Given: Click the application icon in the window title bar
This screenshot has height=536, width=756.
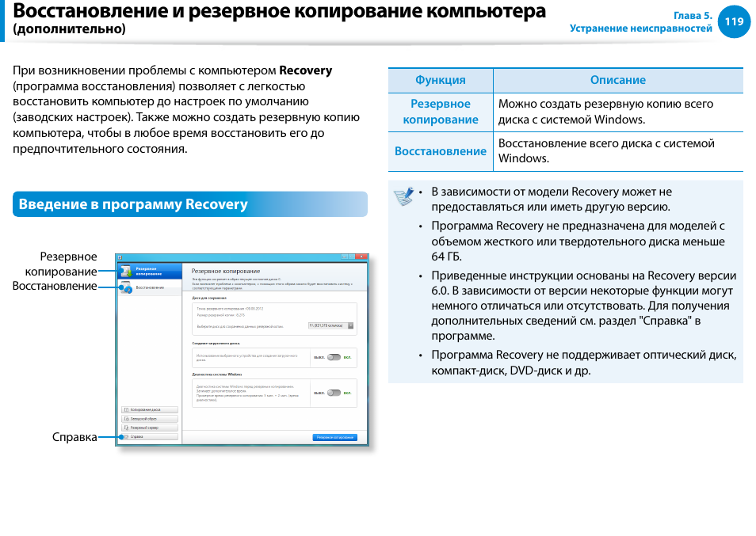Looking at the screenshot, I should tap(119, 257).
